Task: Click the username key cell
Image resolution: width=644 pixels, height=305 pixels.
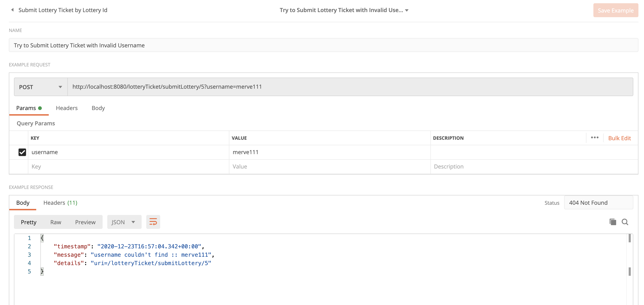Action: click(x=129, y=152)
